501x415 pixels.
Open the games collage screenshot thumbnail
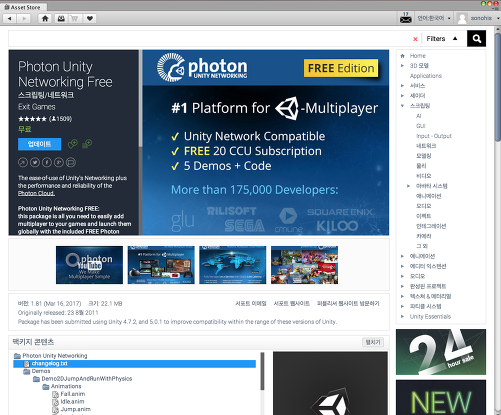(304, 265)
